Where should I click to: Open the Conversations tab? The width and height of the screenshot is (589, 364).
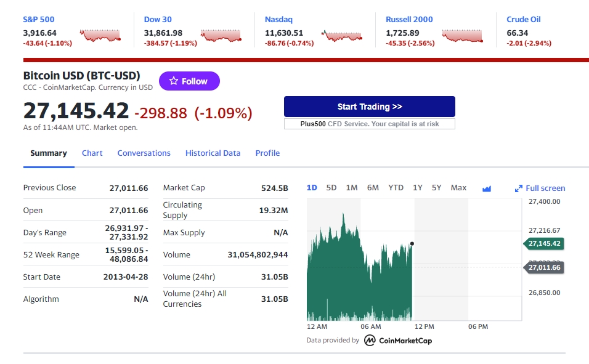[x=144, y=153]
